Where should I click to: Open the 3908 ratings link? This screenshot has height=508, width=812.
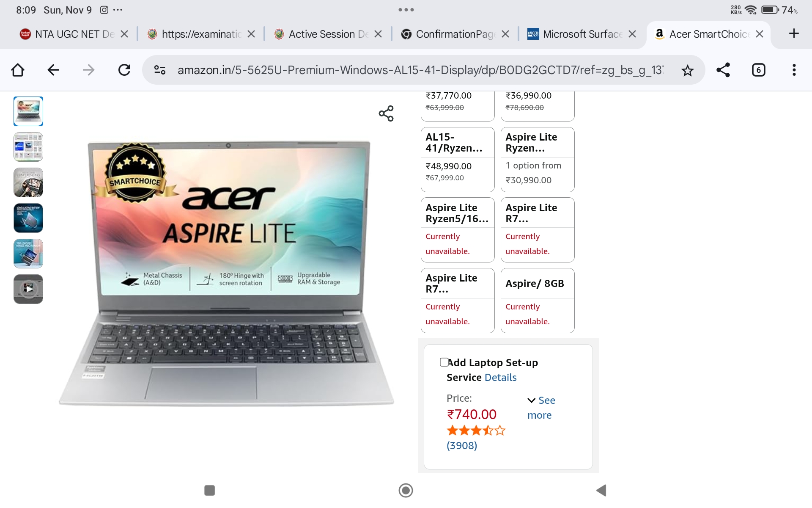(x=462, y=445)
